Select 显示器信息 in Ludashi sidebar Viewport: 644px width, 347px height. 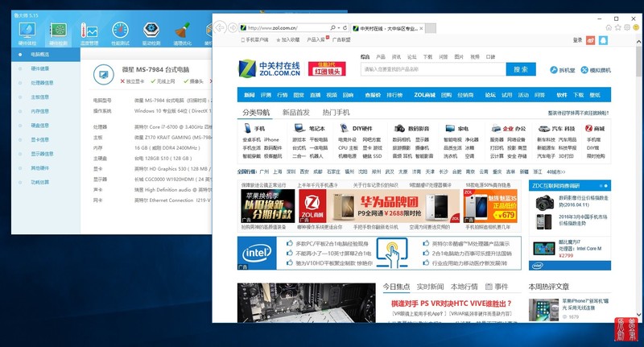pyautogui.click(x=42, y=154)
